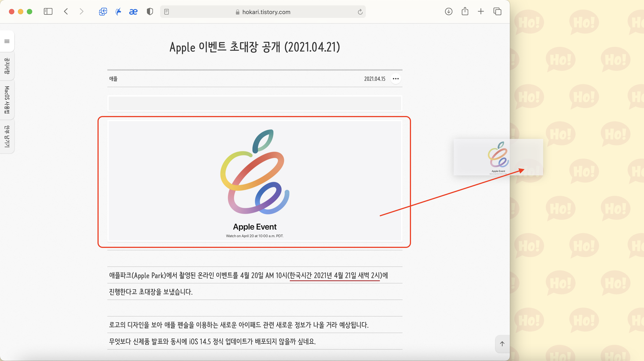The image size is (644, 361).
Task: Select the 공지사항 side tab
Action: click(7, 66)
